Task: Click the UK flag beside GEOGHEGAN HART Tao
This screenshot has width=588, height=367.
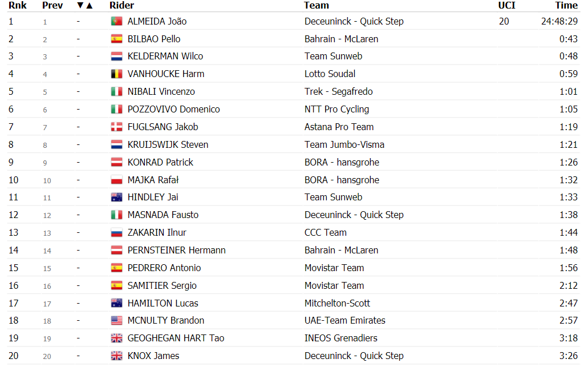Action: click(116, 338)
